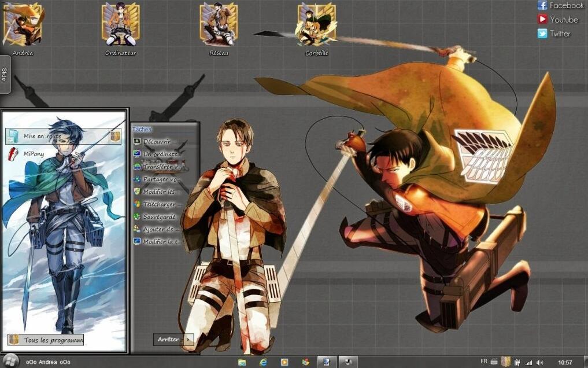Select Découvrir in the Tâches panel
Image resolution: width=588 pixels, height=368 pixels.
(x=157, y=140)
